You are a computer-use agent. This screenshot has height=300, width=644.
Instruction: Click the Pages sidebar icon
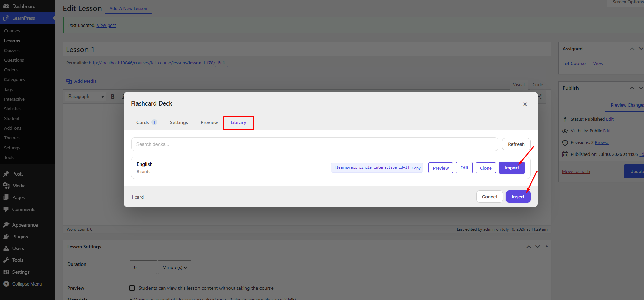click(6, 197)
